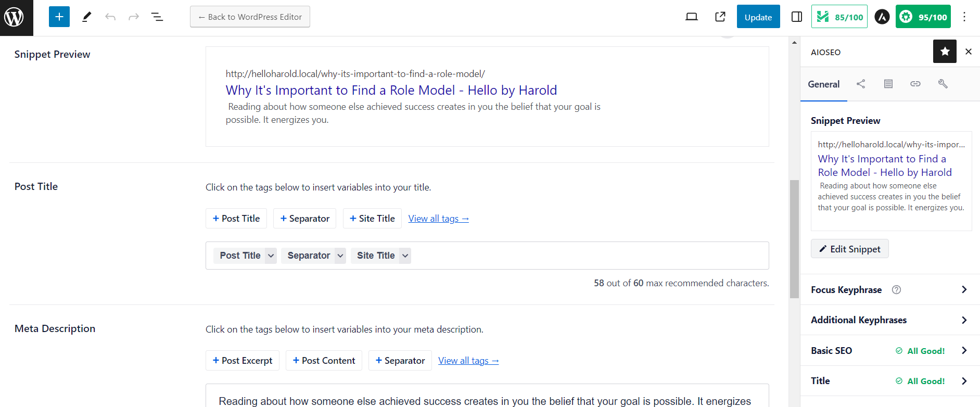Viewport: 980px width, 407px height.
Task: Open the AIOSEO Link Assistant tab icon
Action: (915, 84)
